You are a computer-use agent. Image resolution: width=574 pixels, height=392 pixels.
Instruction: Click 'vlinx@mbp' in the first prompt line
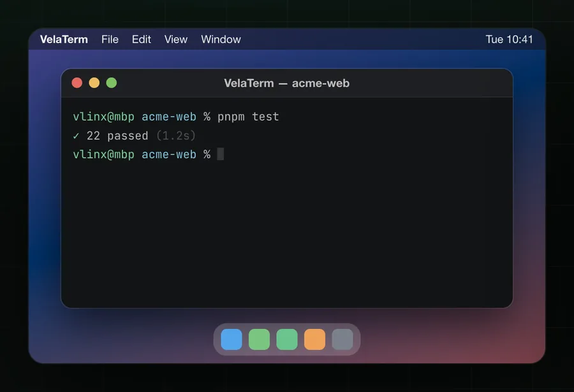click(x=103, y=117)
